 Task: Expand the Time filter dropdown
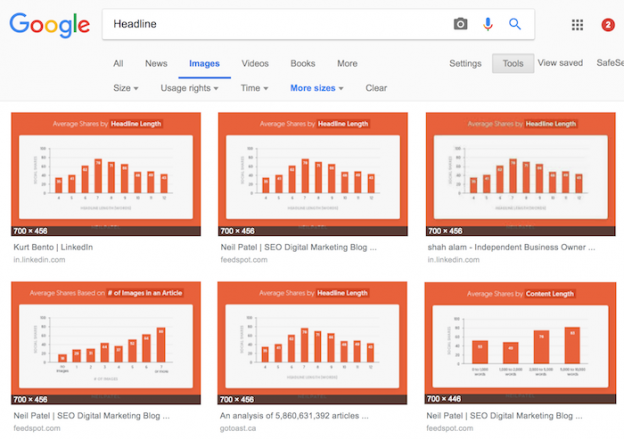254,88
